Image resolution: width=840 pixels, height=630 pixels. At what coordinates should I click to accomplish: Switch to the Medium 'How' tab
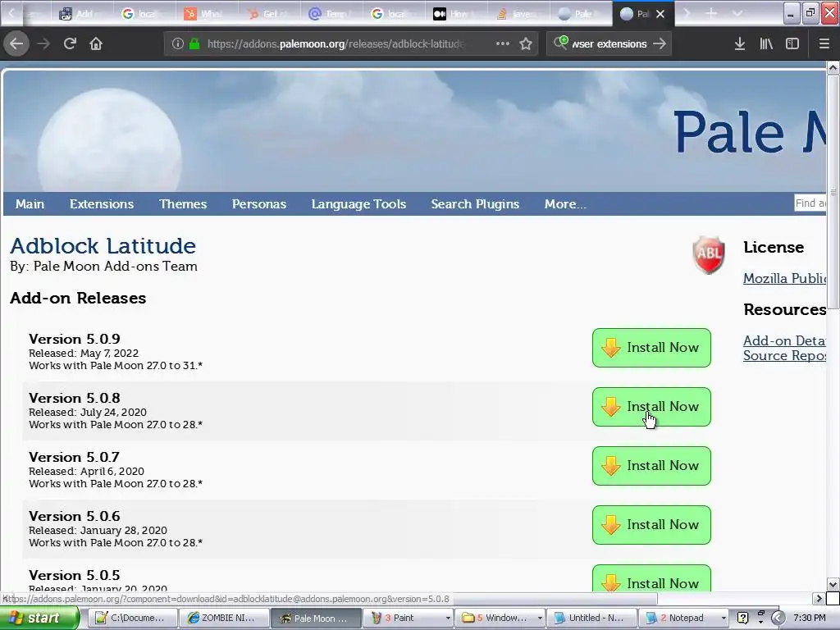458,14
